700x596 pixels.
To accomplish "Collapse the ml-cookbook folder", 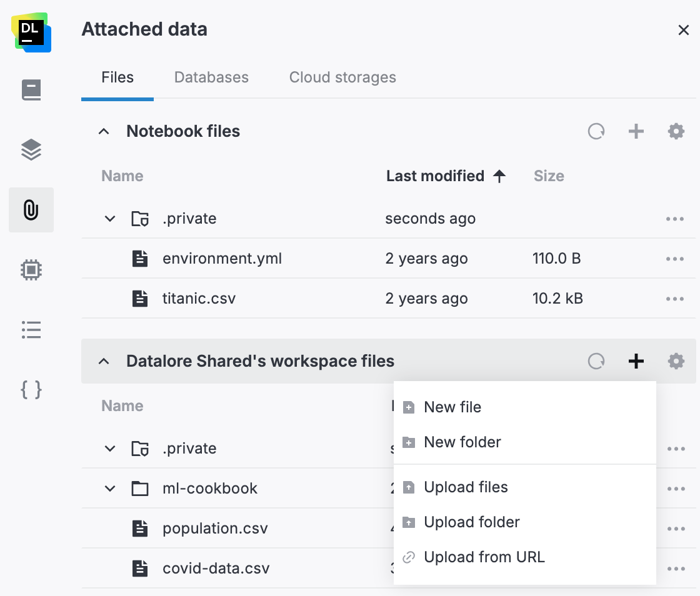I will (x=110, y=488).
